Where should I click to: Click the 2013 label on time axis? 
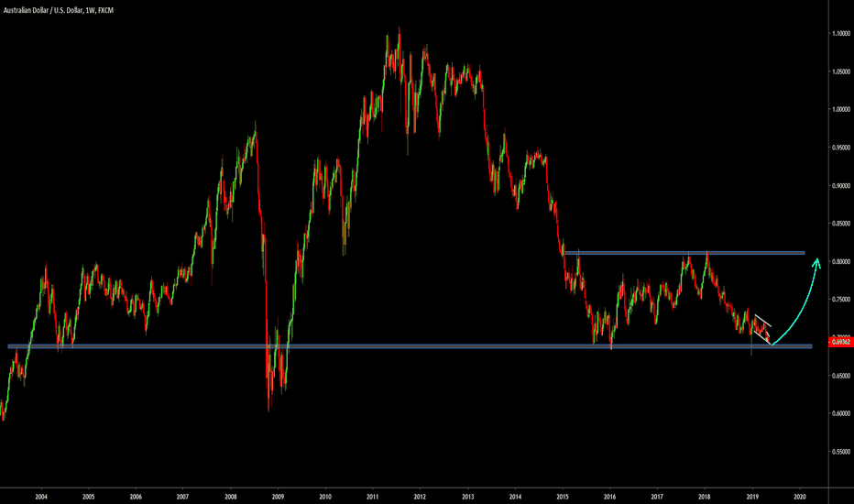point(468,497)
